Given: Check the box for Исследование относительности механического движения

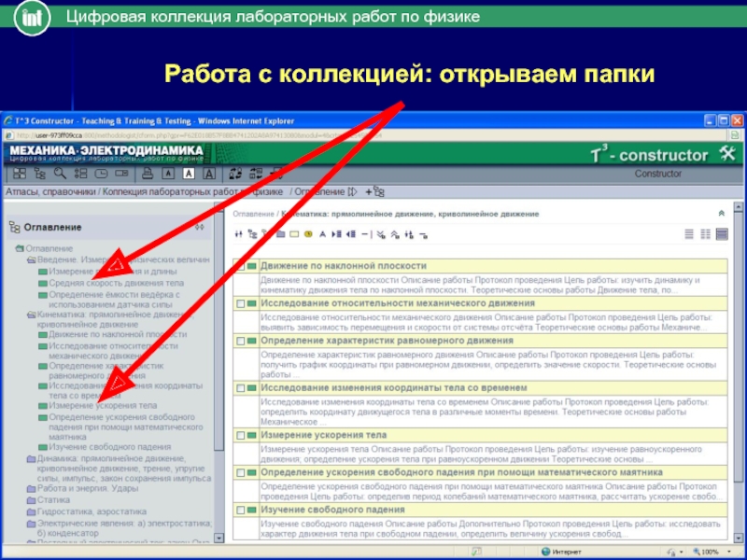Looking at the screenshot, I should coord(241,303).
